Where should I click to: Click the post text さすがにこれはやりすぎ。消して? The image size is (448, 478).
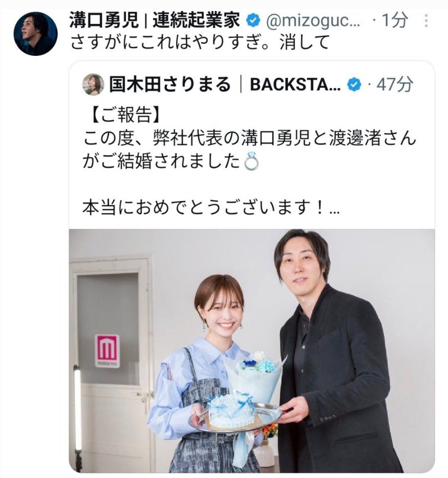click(199, 43)
